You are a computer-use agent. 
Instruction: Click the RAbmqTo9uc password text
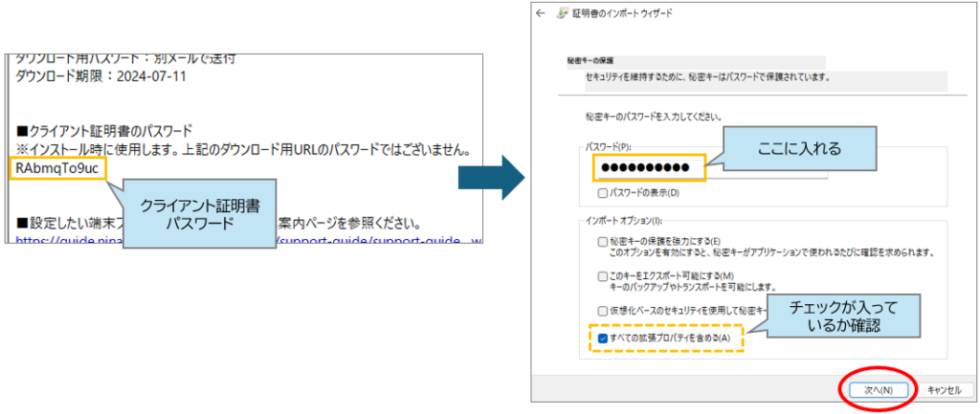coord(56,169)
